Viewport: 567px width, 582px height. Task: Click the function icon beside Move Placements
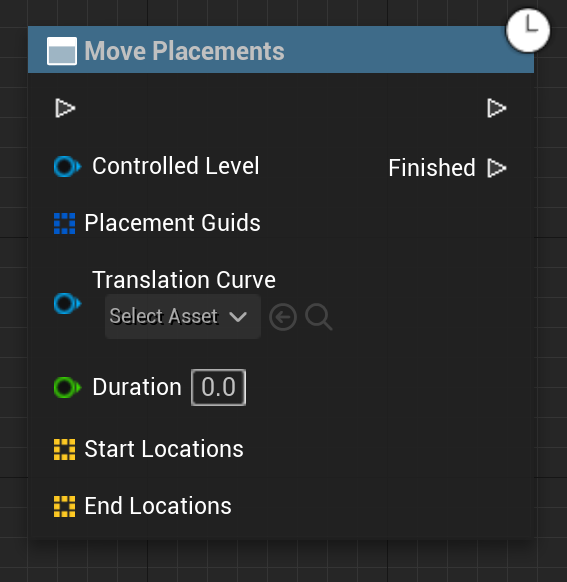62,51
